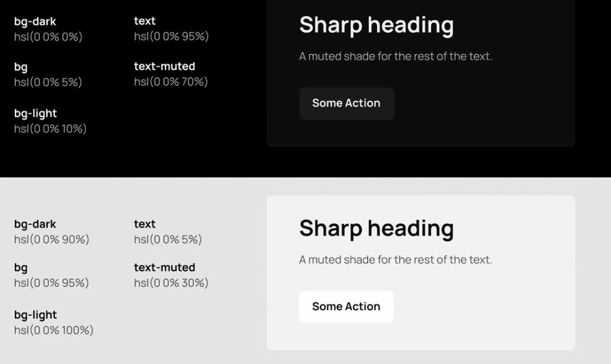Click the bg-dark label in the light section
This screenshot has height=364, width=611.
tap(35, 224)
